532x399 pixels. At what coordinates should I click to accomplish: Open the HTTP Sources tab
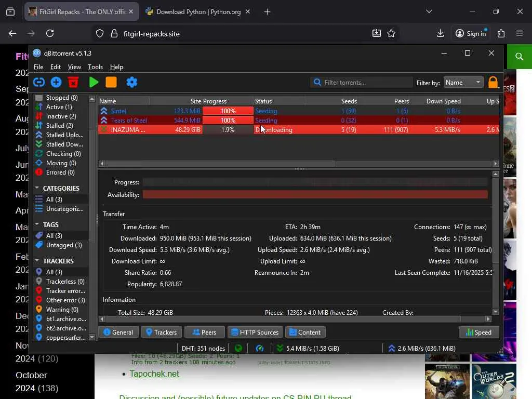coord(255,332)
